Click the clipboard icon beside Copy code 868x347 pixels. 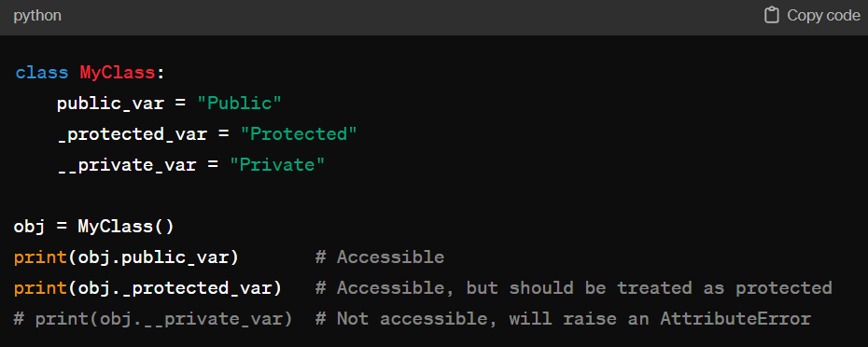(772, 16)
